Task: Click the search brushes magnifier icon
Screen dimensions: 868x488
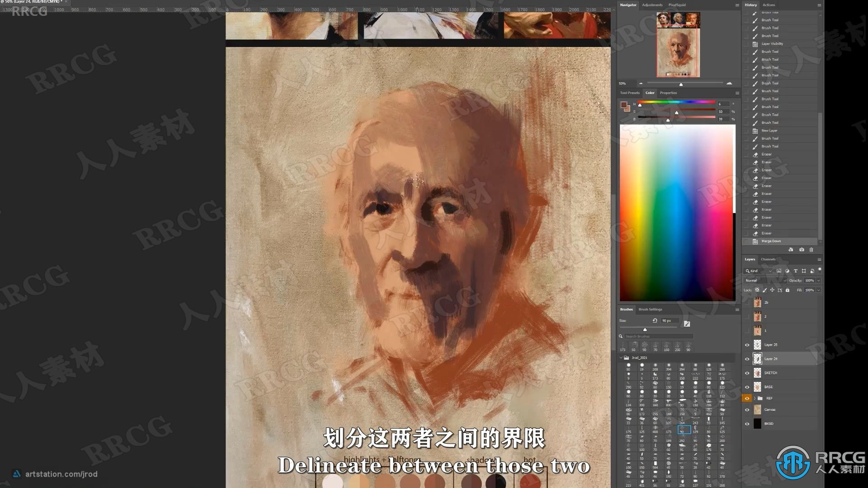Action: pyautogui.click(x=621, y=336)
